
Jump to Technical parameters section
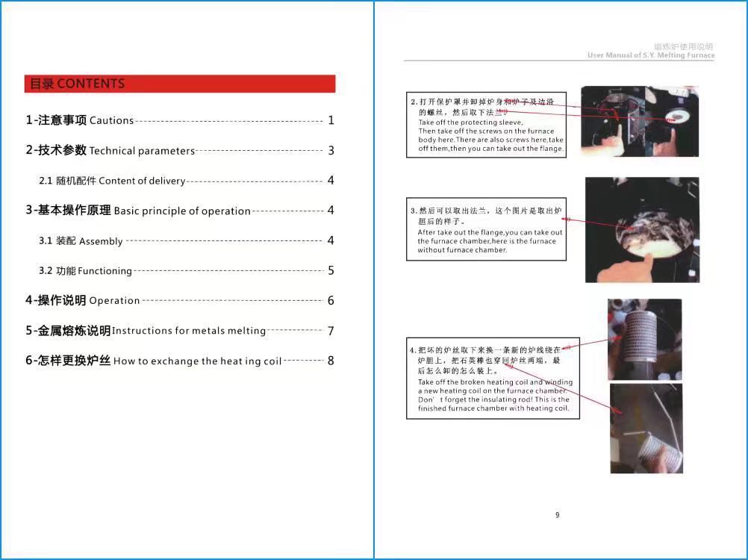110,150
